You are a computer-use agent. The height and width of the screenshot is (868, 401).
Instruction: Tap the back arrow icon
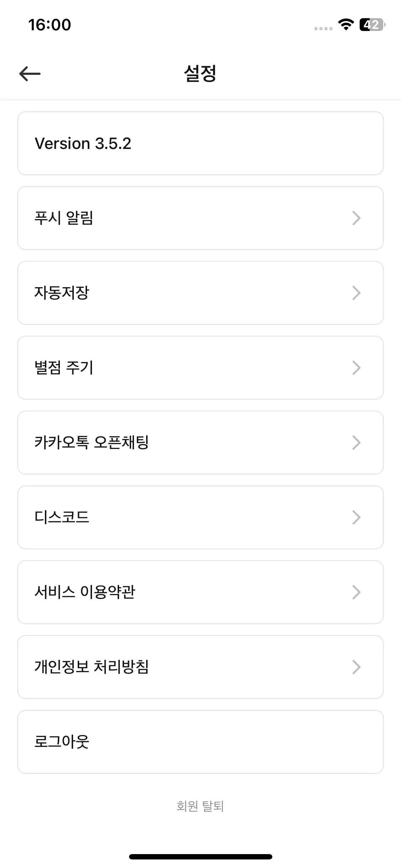[x=30, y=74]
